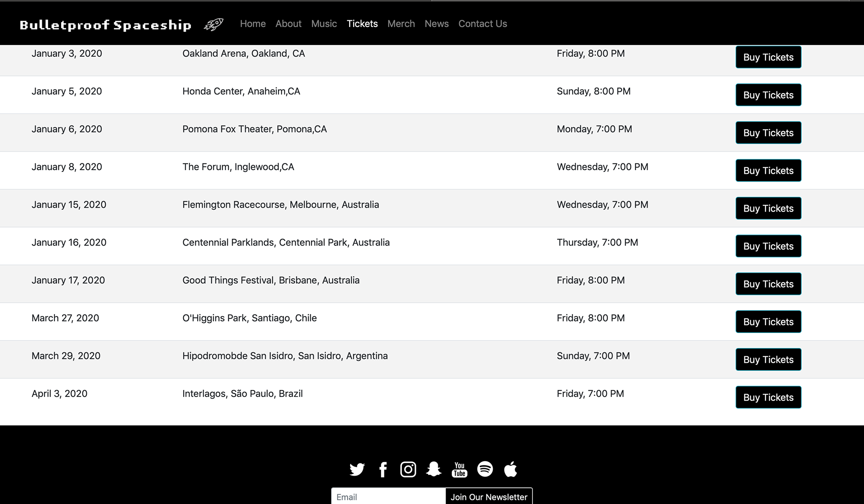
Task: Click venue text Pomona Fox Theater, Pomona,CA
Action: coord(254,129)
